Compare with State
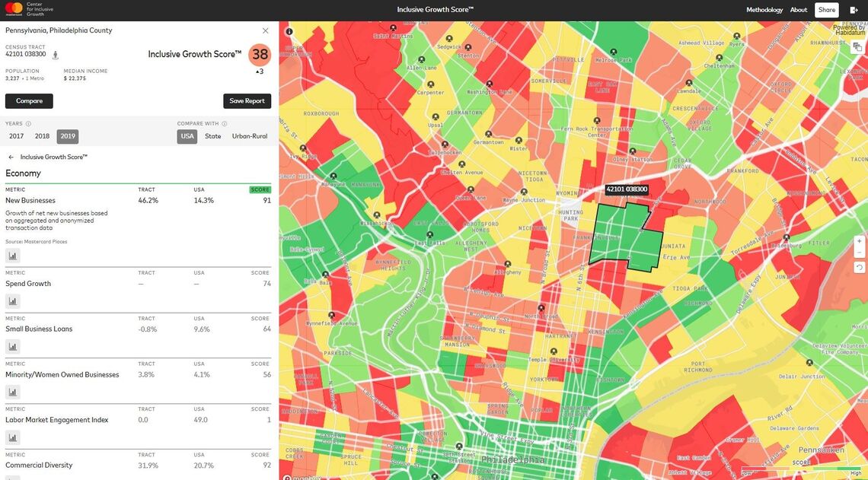868x480 pixels. pyautogui.click(x=213, y=137)
